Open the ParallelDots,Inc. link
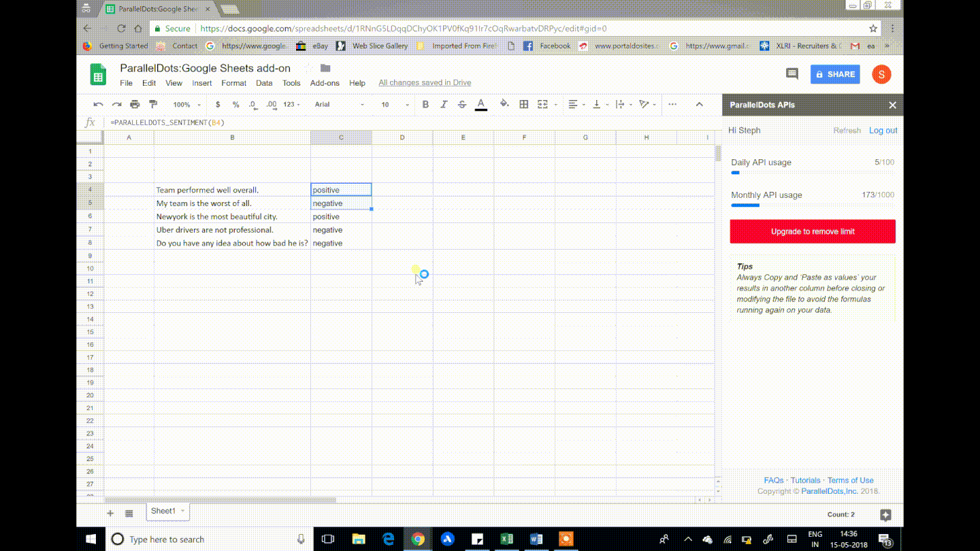 830,491
